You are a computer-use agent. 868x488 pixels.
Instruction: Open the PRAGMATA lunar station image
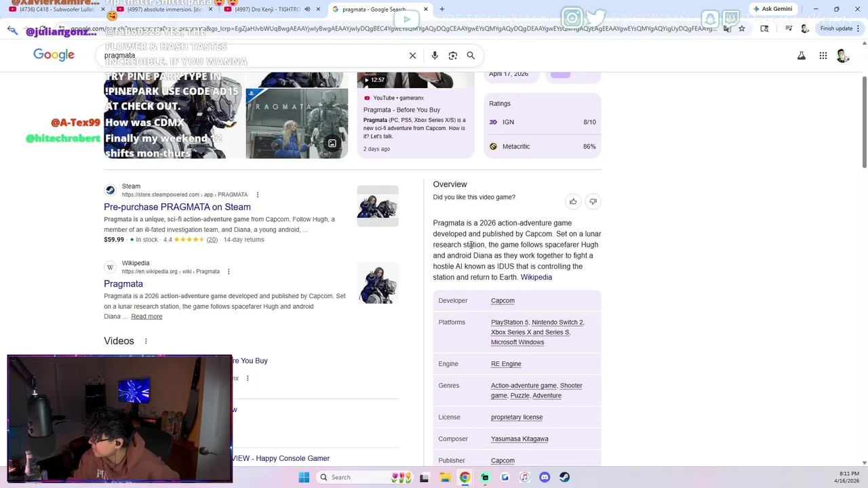(x=297, y=123)
